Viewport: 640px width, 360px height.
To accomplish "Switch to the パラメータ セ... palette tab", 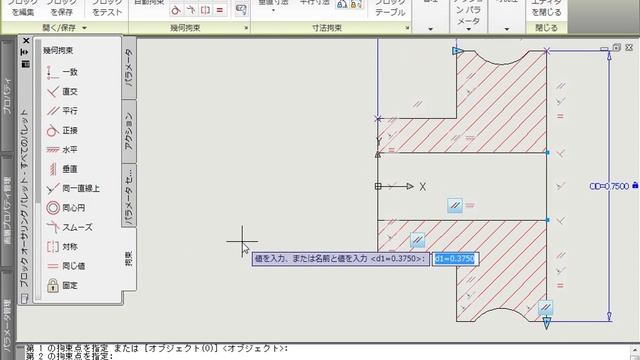I will (129, 196).
